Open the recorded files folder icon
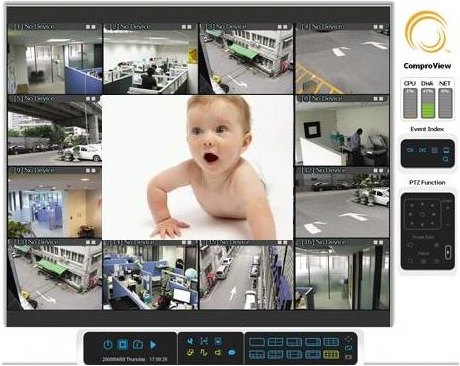 [x=138, y=344]
